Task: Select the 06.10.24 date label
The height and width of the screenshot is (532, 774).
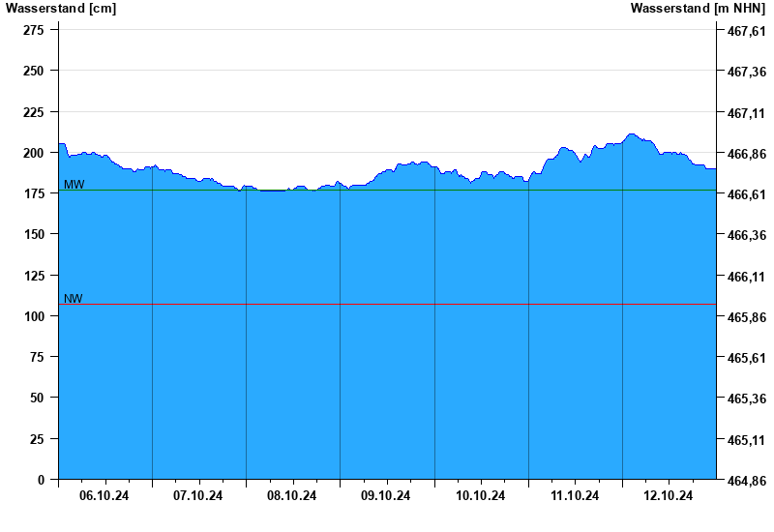Action: (104, 496)
